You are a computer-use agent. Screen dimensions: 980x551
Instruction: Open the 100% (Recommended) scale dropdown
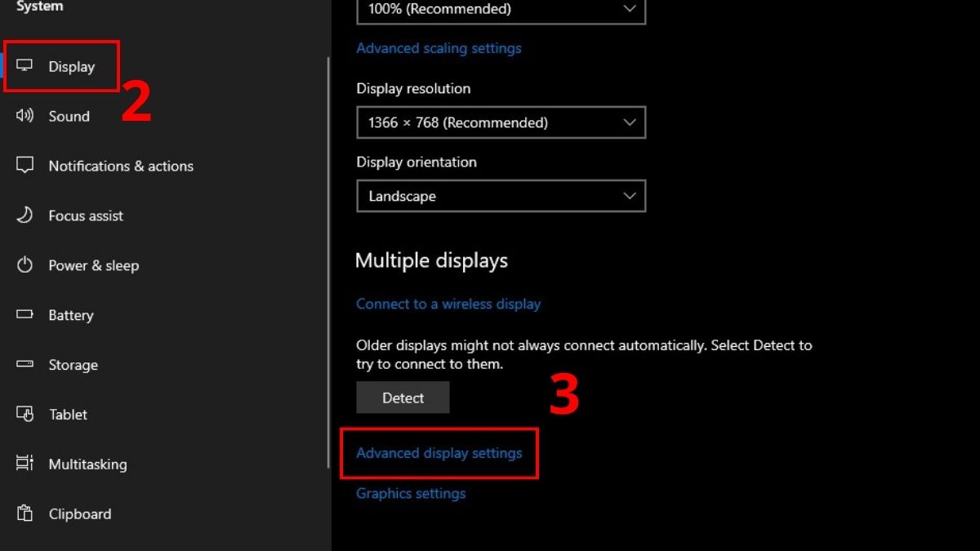(501, 11)
